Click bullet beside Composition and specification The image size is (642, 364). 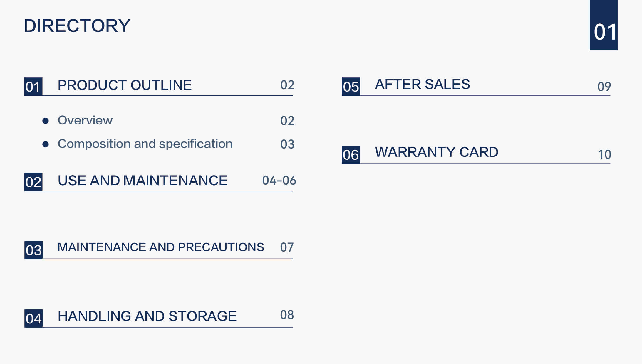pyautogui.click(x=46, y=144)
